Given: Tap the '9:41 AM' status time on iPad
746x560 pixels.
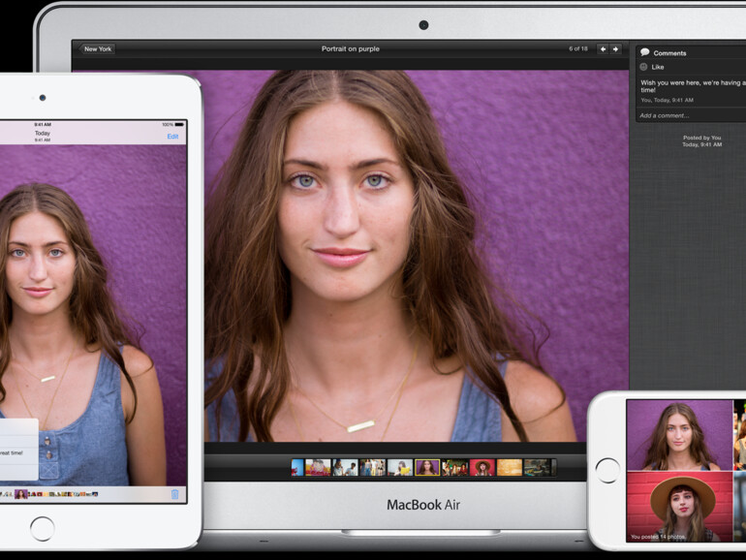Looking at the screenshot, I should 43,125.
